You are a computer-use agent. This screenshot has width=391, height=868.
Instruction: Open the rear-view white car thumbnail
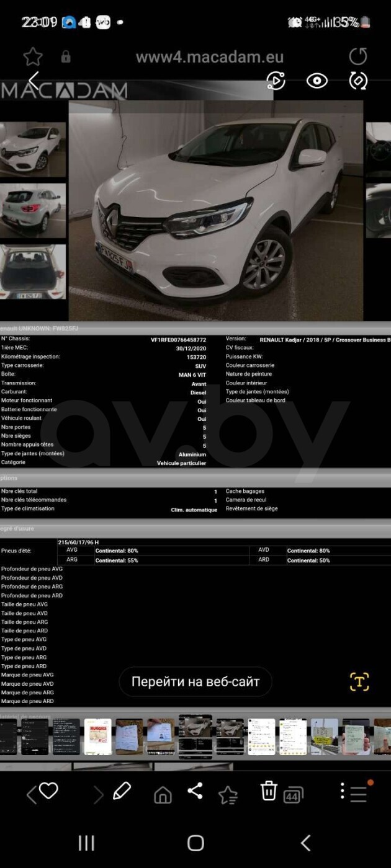point(33,211)
